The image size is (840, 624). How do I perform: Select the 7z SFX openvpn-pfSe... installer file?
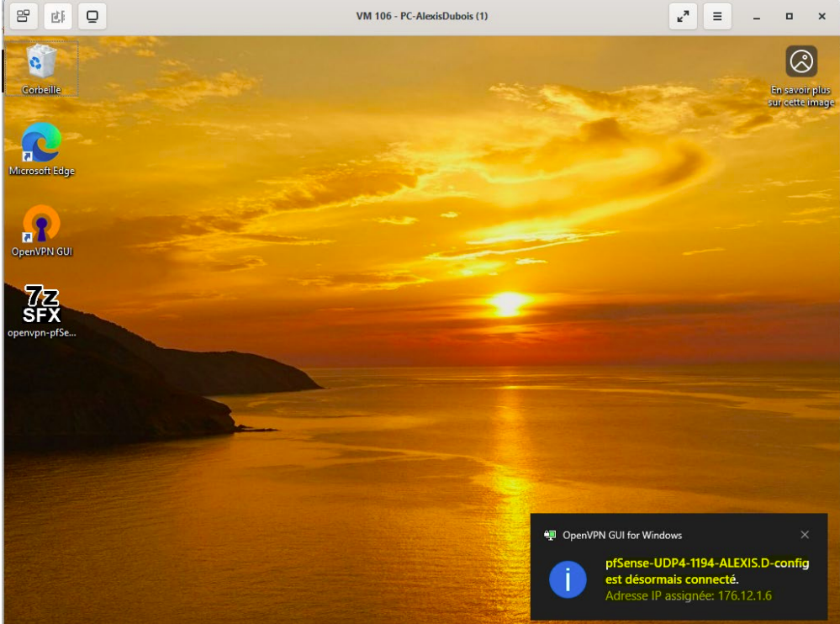click(41, 311)
